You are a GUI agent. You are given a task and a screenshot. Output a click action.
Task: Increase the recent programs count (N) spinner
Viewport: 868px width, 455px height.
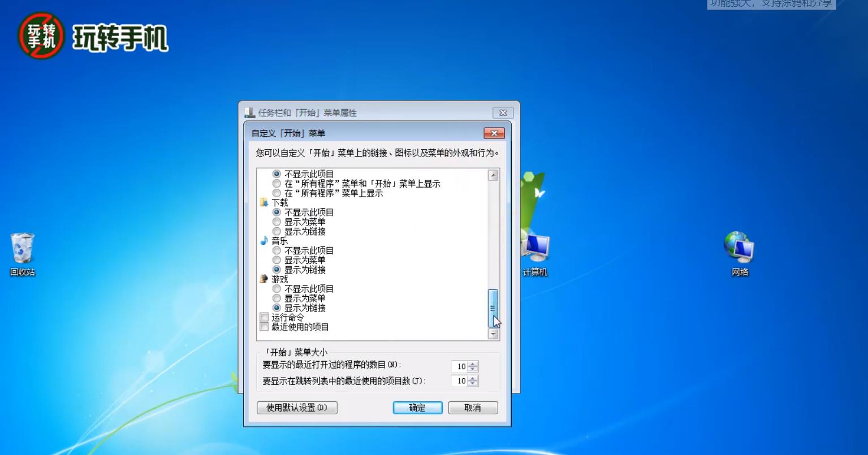(473, 364)
